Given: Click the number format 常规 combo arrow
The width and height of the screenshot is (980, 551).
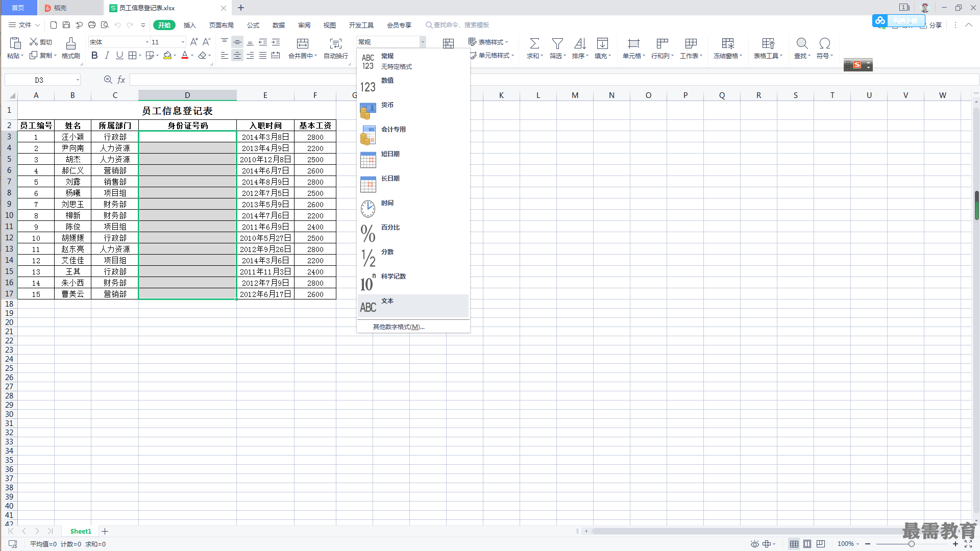Looking at the screenshot, I should (x=423, y=42).
